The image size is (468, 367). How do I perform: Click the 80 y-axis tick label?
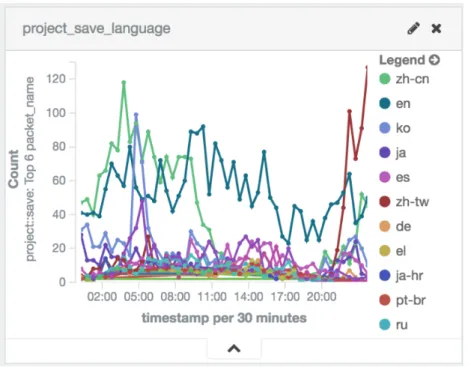pos(59,147)
